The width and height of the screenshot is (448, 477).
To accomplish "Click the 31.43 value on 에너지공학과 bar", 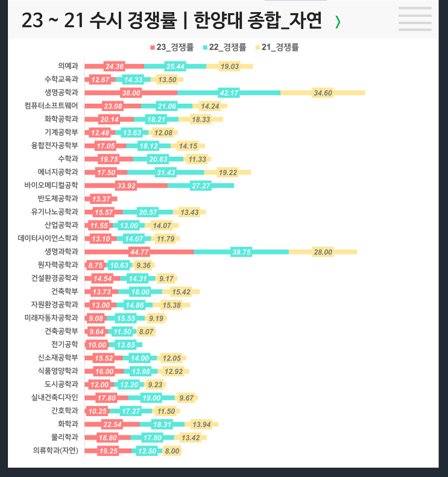I will coord(166,172).
